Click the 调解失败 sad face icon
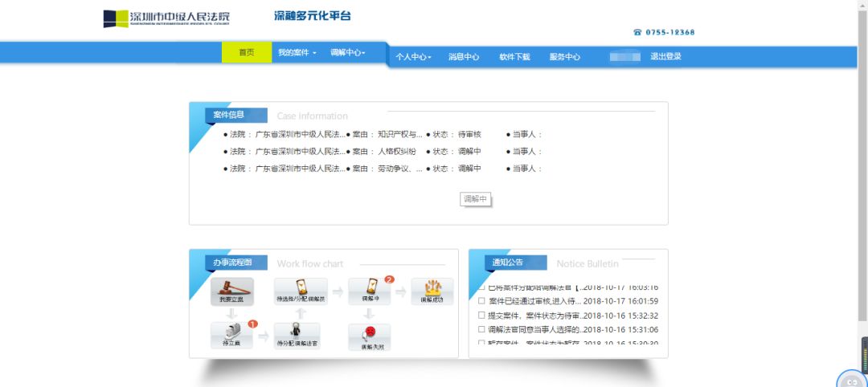The image size is (868, 387). (370, 336)
